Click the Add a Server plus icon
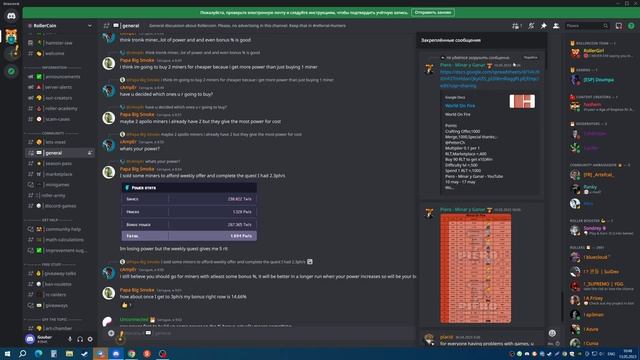The width and height of the screenshot is (640, 360). pos(11,53)
